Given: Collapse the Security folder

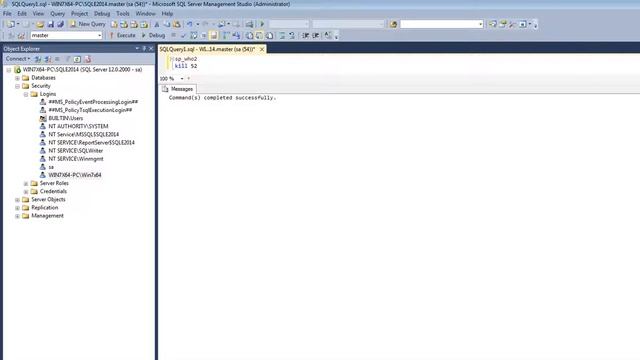Looking at the screenshot, I should [x=17, y=86].
